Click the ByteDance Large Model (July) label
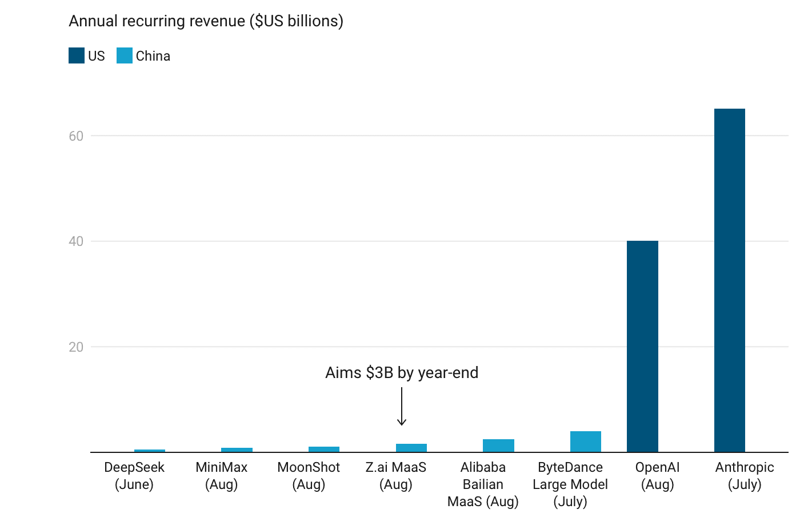The height and width of the screenshot is (525, 812). pyautogui.click(x=570, y=484)
